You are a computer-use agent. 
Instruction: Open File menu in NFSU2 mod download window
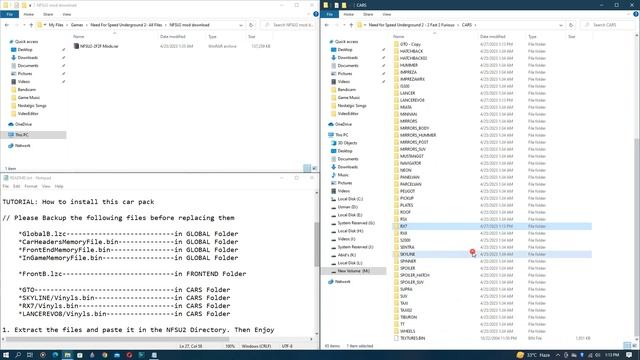tap(9, 14)
